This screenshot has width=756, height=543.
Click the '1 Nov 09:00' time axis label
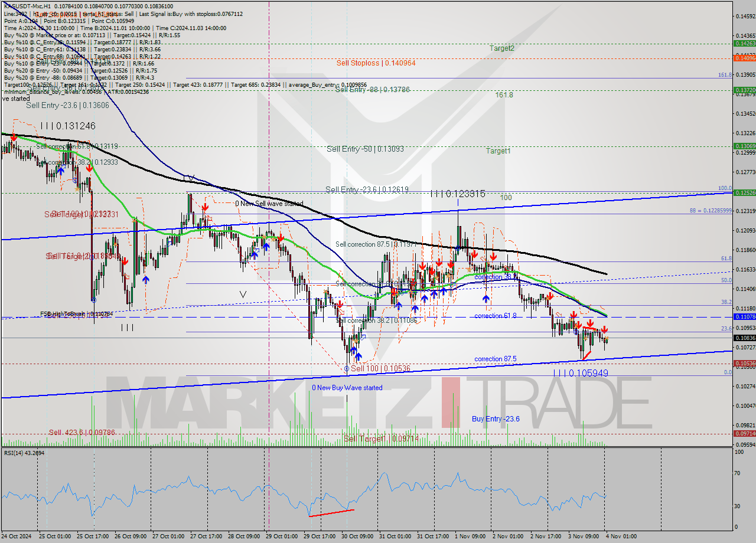471,536
